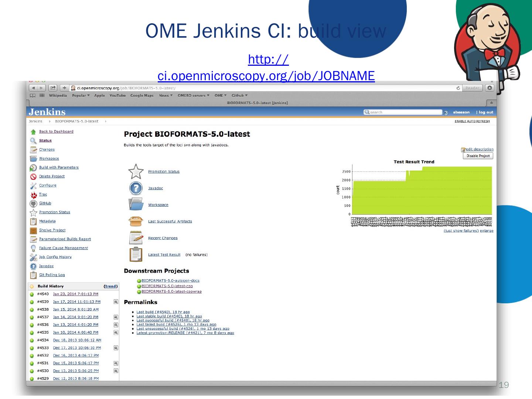The image size is (532, 399).
Task: Click the GitHub octocat icon in sidebar
Action: tap(33, 204)
